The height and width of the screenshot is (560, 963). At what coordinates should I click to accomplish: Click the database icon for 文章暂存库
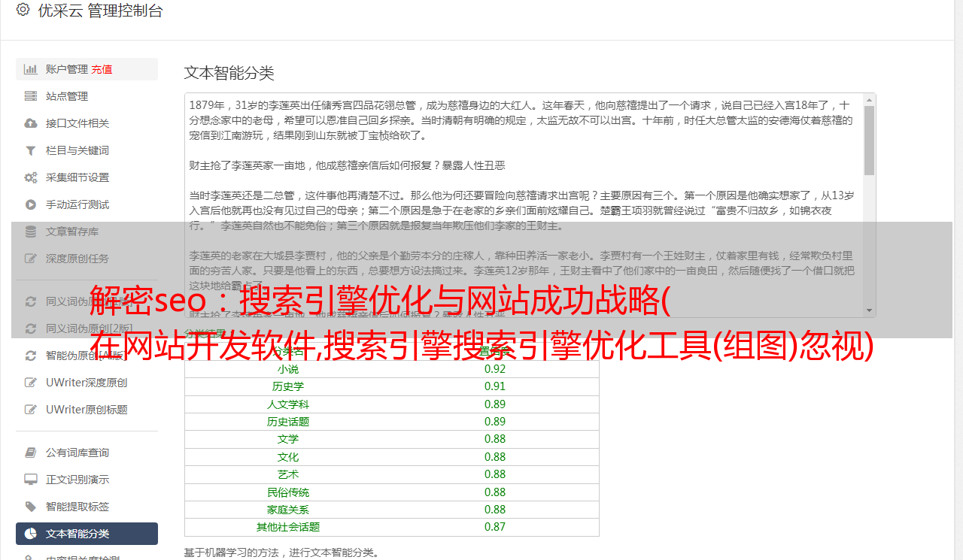click(x=31, y=232)
